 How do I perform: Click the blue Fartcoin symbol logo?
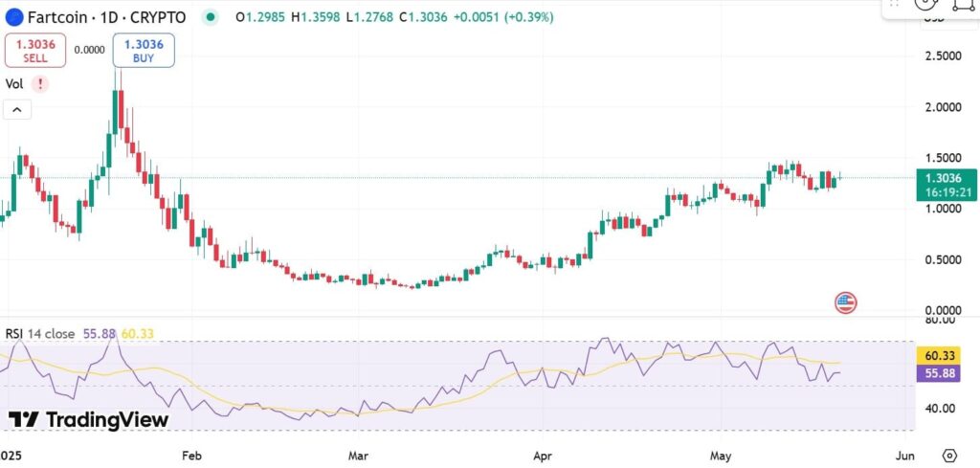[x=14, y=17]
